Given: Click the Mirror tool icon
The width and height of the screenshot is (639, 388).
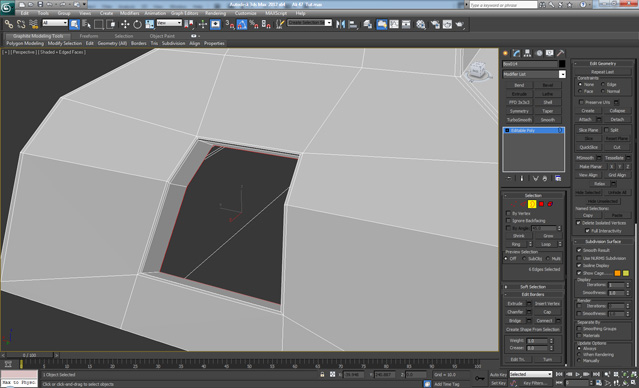Looking at the screenshot, I should point(340,24).
